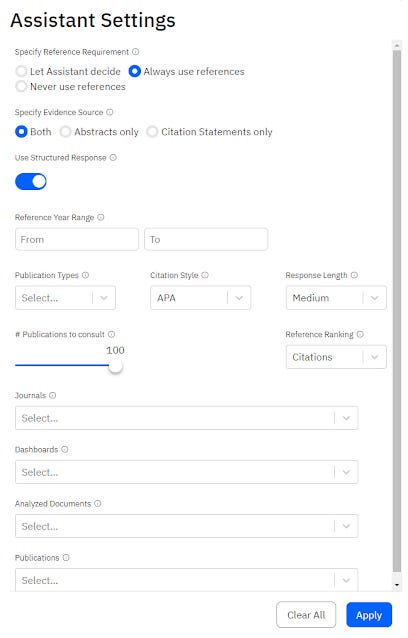Show info tooltip for Reference Year Range

pyautogui.click(x=100, y=217)
